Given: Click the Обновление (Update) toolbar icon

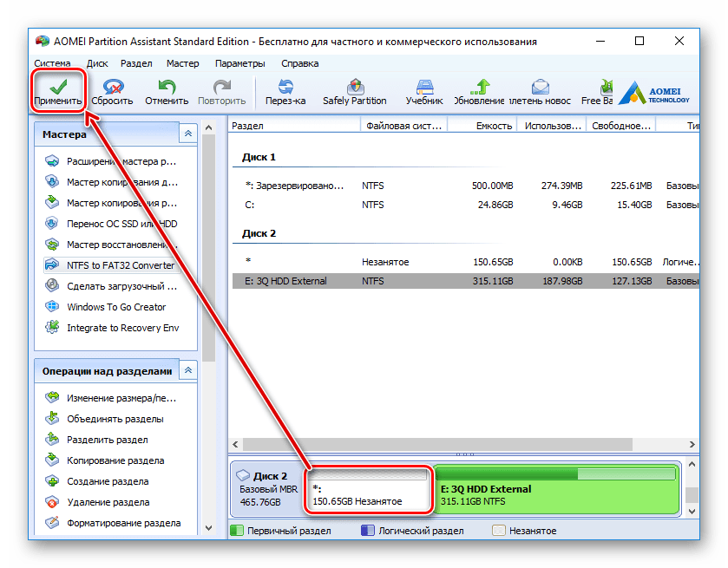Looking at the screenshot, I should 480,87.
